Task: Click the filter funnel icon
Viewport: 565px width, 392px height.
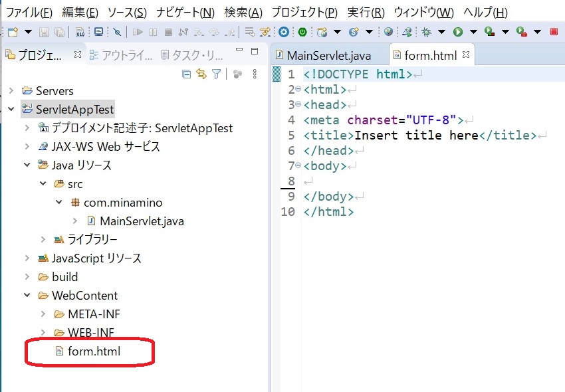Action: coord(216,74)
